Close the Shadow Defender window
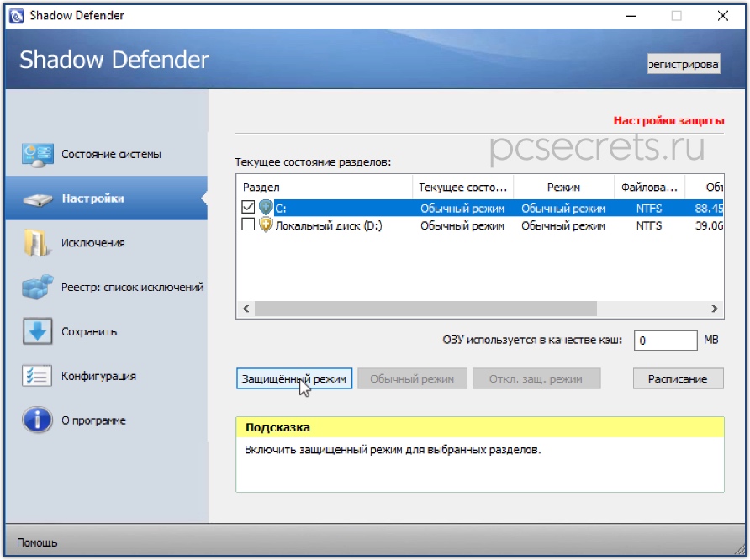This screenshot has height=560, width=750. click(x=723, y=16)
